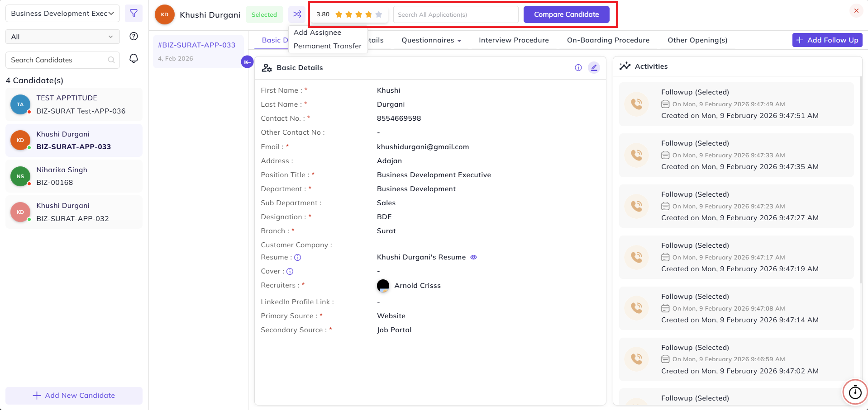This screenshot has width=868, height=410.
Task: Open the timer clock floating icon
Action: tap(855, 392)
